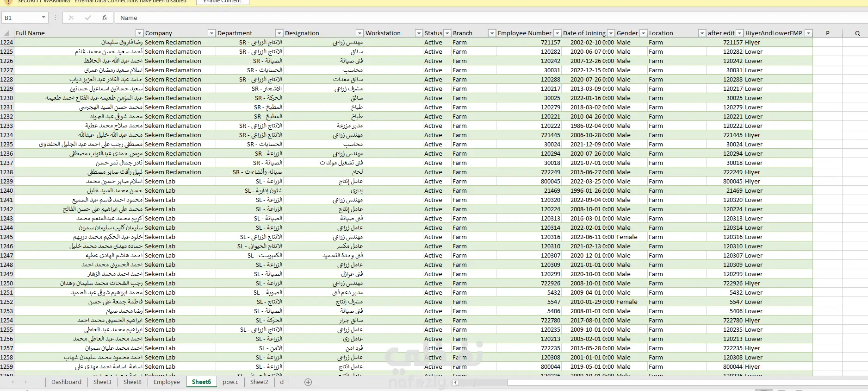This screenshot has height=391, width=868.
Task: Click after edit cell 722926
Action: click(725, 283)
